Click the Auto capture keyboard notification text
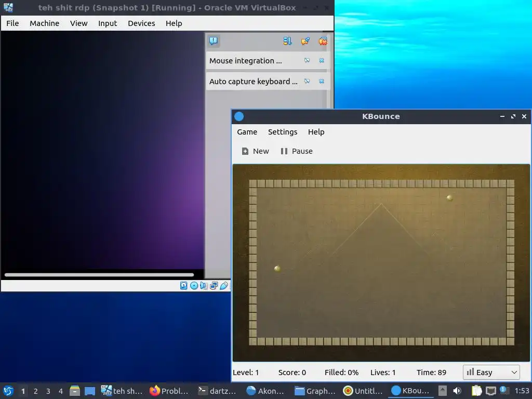Viewport: 532px width, 399px height. click(x=253, y=82)
